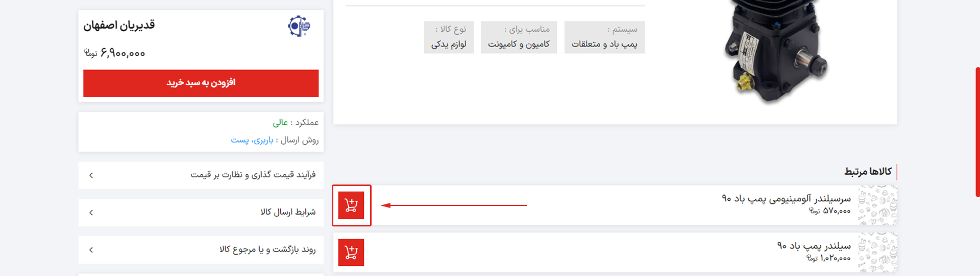This screenshot has height=276, width=980.
Task: Select the مناسب برای: کامیون و کامیونت tag
Action: pyautogui.click(x=519, y=37)
